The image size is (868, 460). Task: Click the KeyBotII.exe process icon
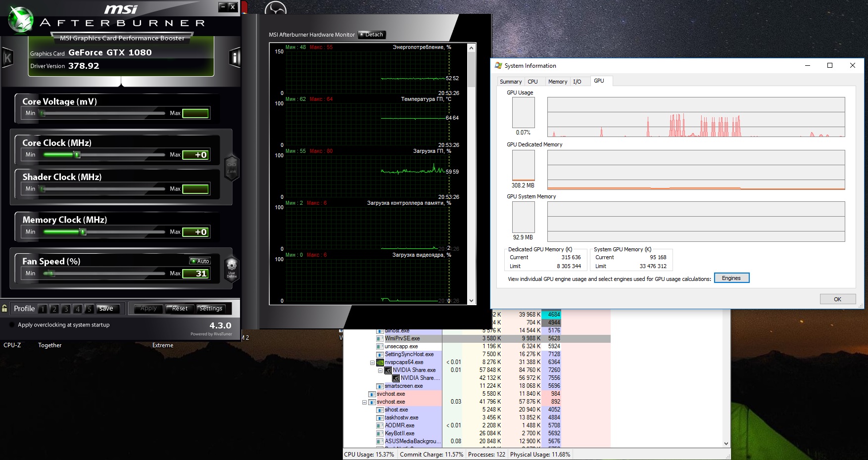click(380, 433)
